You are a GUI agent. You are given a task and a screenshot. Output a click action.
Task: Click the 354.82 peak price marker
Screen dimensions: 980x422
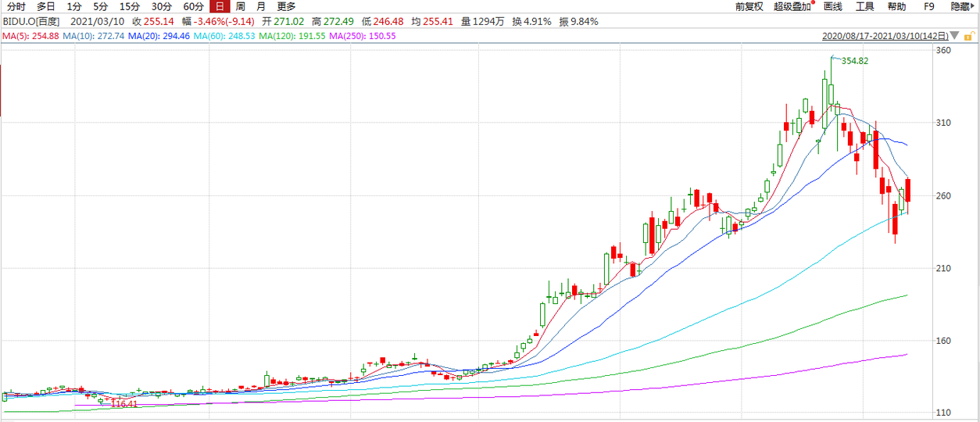[x=854, y=60]
